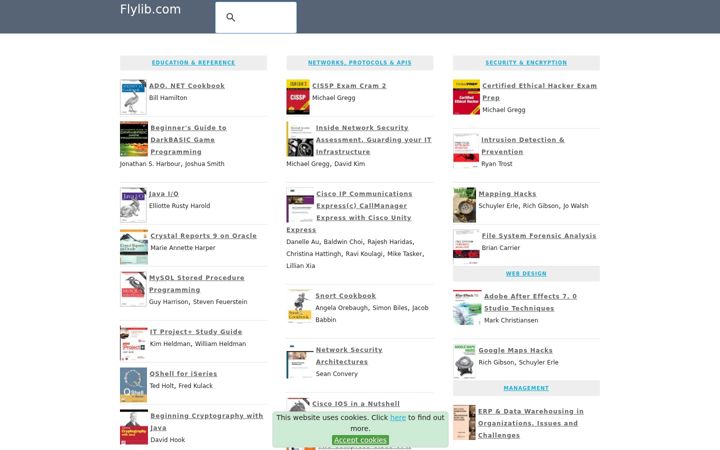Screen dimensions: 720x450
Task: Open Intrusion Detection & Prevention link
Action: click(x=523, y=146)
